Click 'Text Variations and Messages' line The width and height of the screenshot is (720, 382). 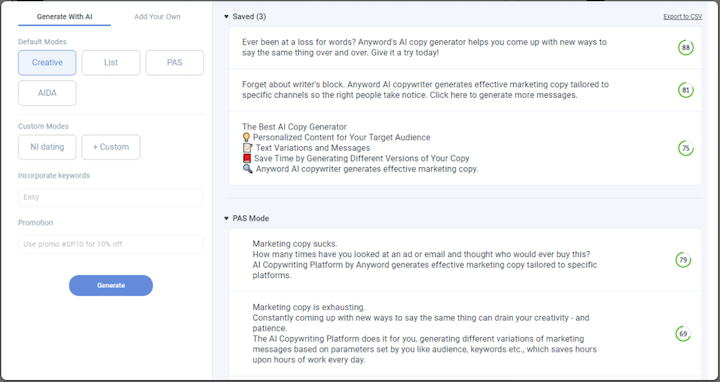click(313, 148)
